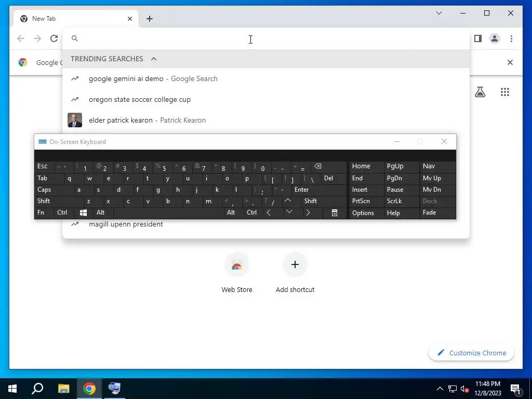Click the Home key
The width and height of the screenshot is (532, 399).
[366, 166]
